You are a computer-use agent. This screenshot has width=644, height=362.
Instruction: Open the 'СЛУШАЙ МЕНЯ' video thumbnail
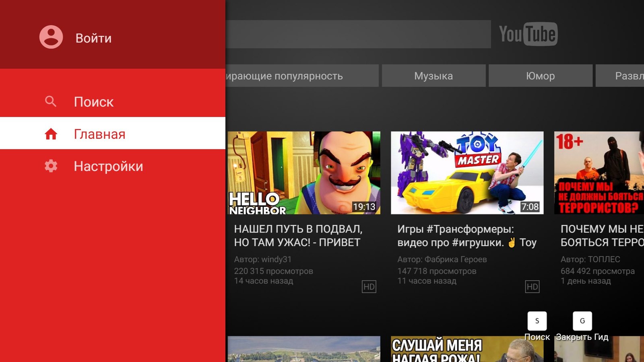(x=467, y=349)
